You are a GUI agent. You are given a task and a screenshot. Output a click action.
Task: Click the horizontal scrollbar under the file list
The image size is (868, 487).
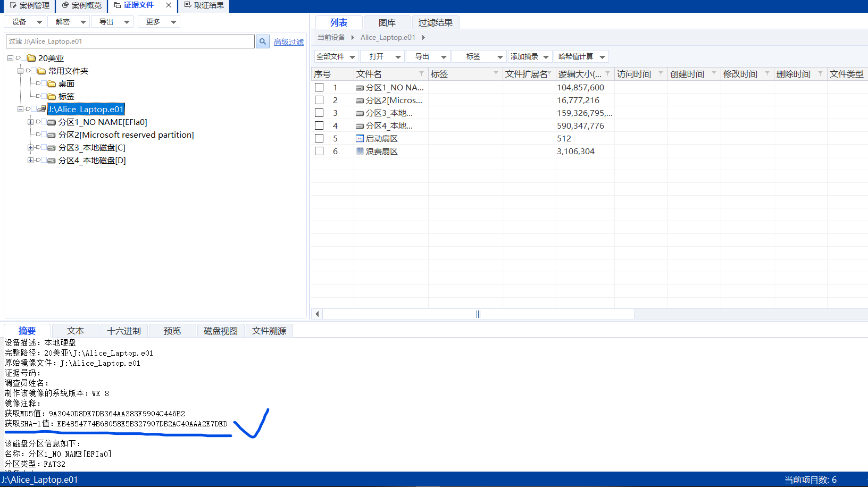[478, 314]
